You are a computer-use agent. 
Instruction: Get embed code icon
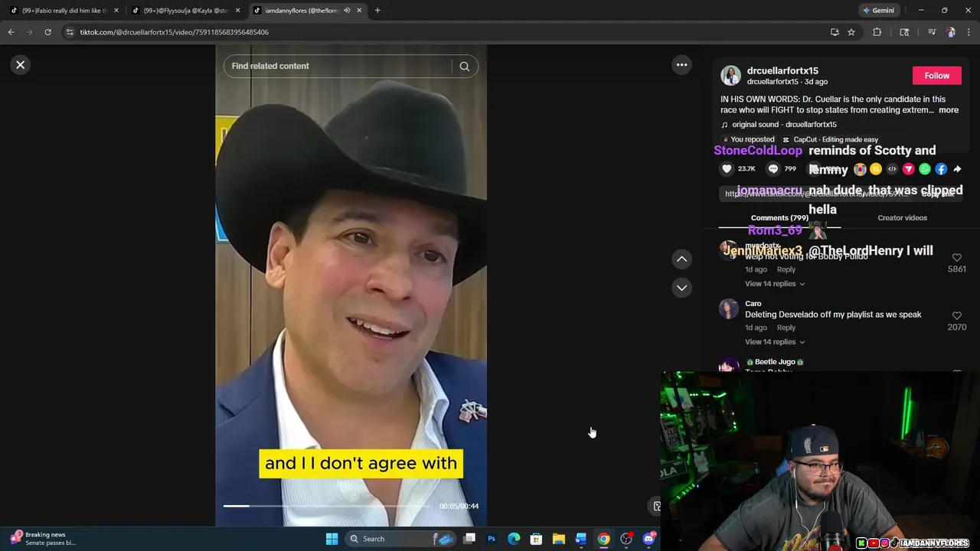click(x=892, y=169)
